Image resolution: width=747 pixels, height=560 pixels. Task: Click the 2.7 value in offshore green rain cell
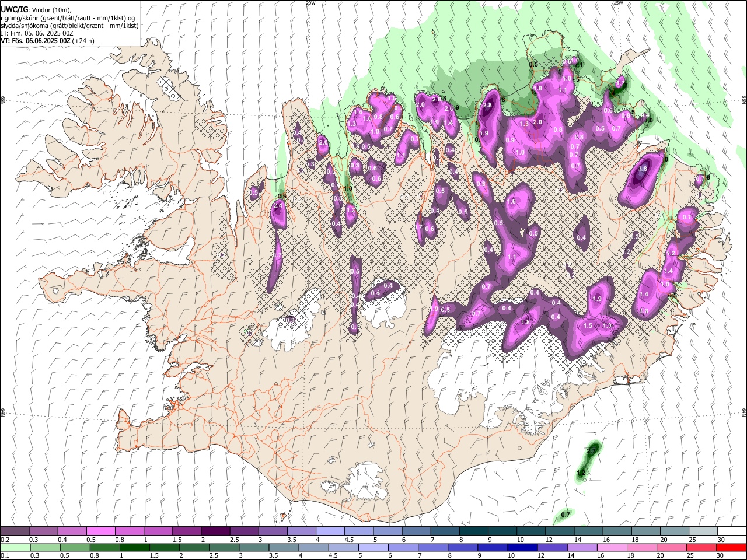pos(591,451)
